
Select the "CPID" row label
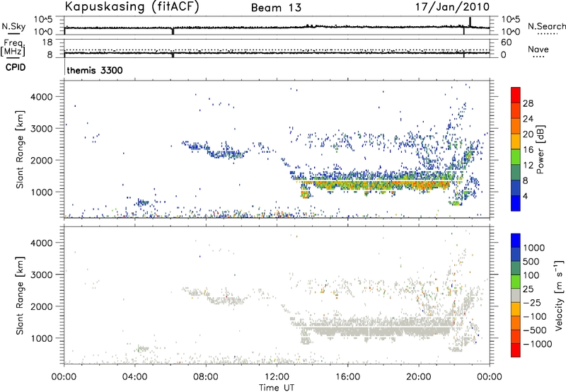point(16,67)
